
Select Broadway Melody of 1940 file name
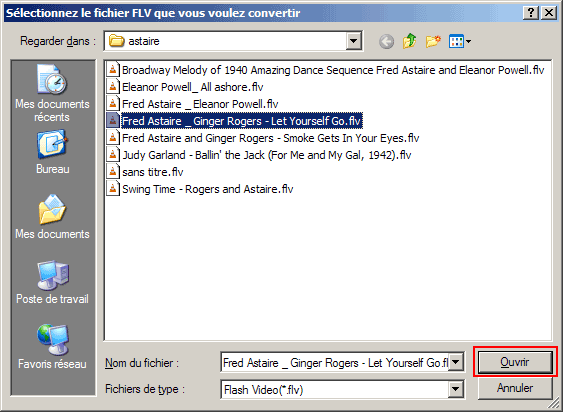point(333,70)
